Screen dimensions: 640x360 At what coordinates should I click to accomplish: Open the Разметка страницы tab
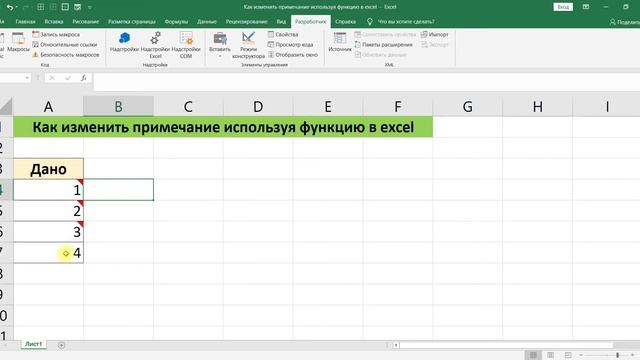pos(132,22)
